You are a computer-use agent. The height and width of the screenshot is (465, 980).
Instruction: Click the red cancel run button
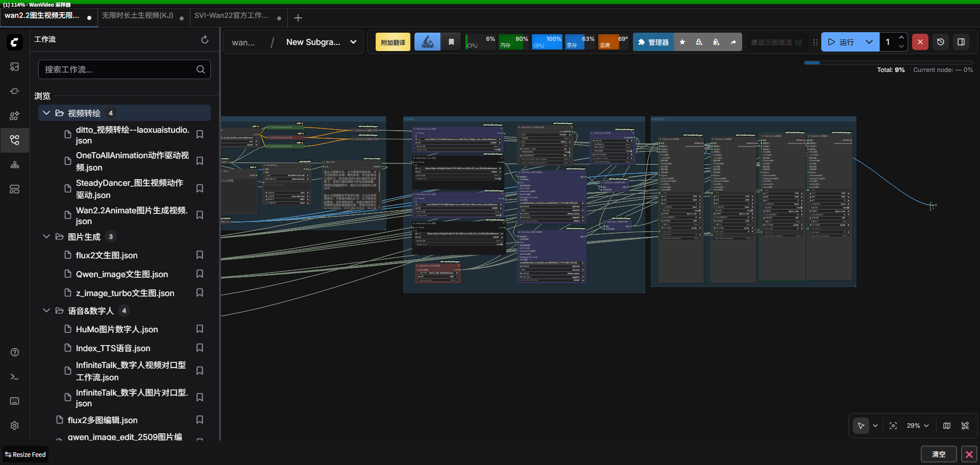920,42
